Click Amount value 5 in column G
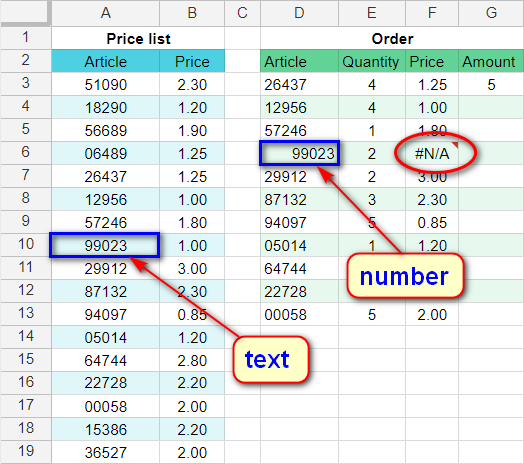 click(491, 84)
